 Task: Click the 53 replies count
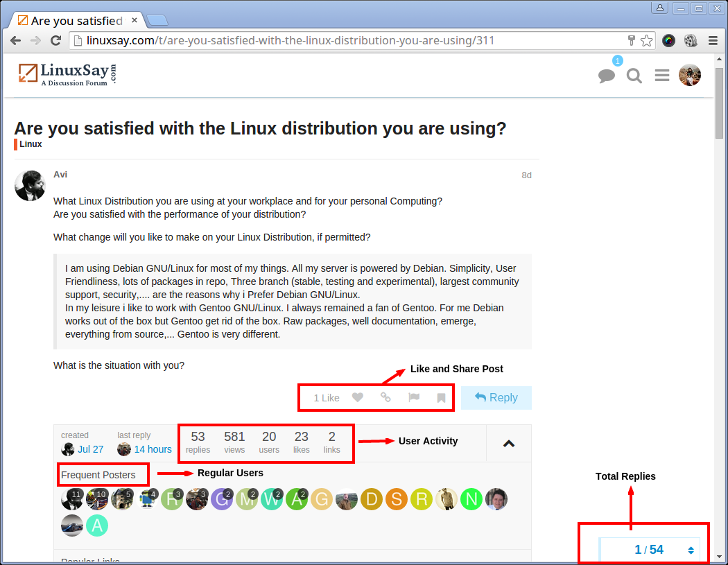198,442
